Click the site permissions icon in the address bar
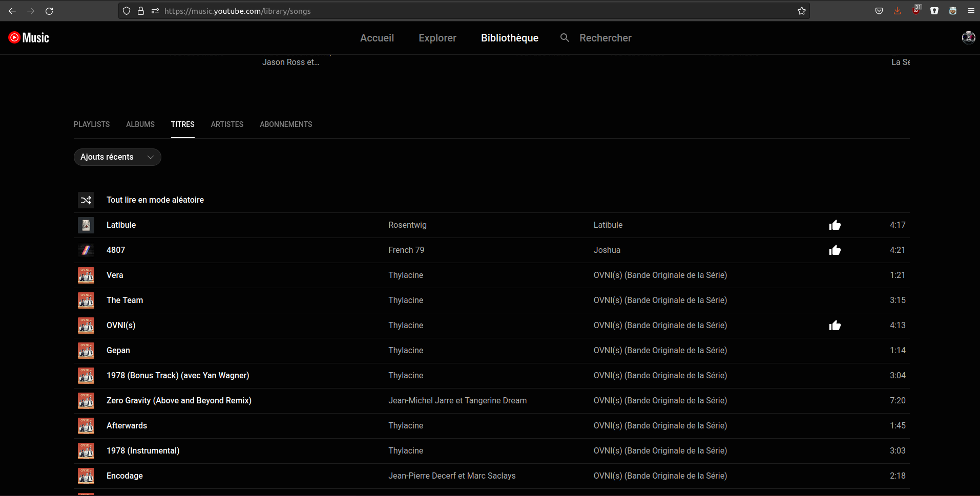The image size is (980, 496). (155, 11)
